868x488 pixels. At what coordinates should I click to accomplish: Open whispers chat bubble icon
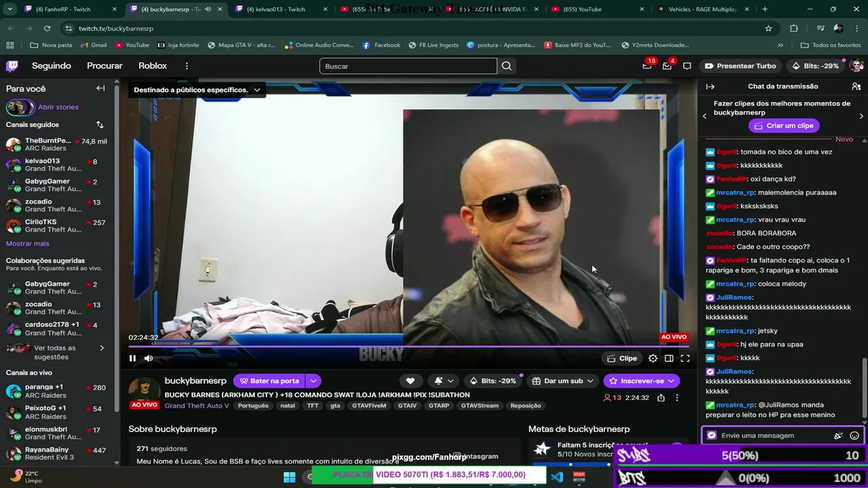[687, 66]
